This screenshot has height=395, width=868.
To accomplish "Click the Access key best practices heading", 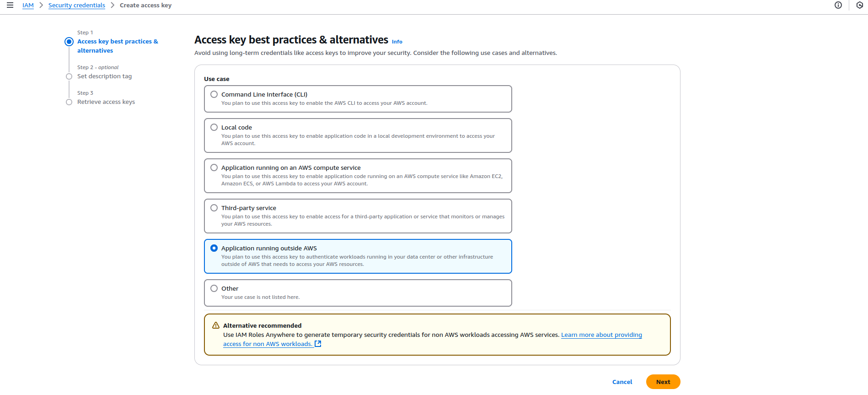I will (291, 40).
